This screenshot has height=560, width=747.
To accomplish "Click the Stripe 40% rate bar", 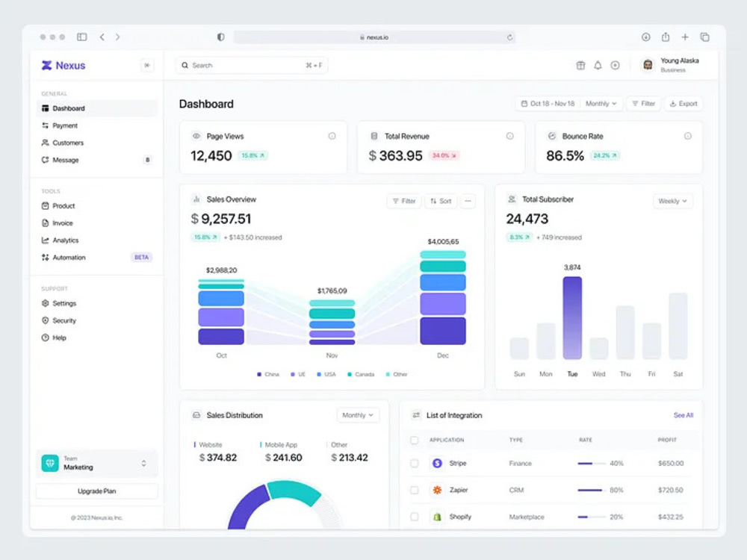I will [x=592, y=464].
